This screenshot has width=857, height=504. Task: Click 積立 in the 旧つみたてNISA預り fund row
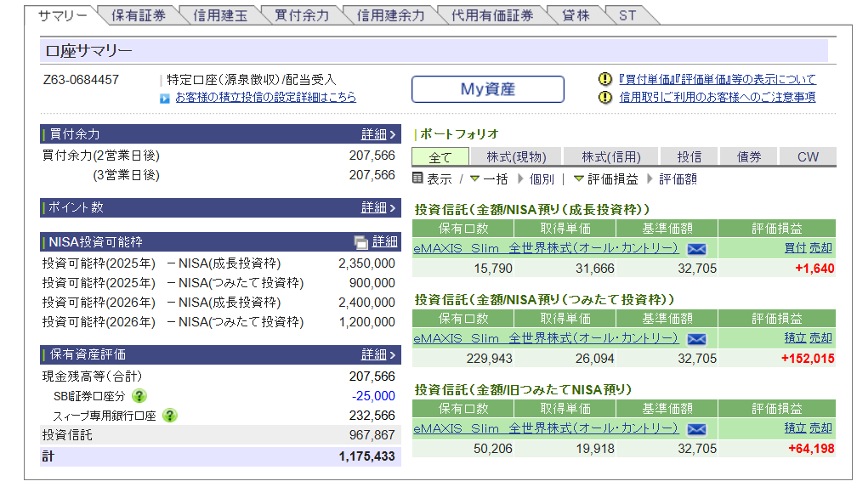click(x=795, y=428)
